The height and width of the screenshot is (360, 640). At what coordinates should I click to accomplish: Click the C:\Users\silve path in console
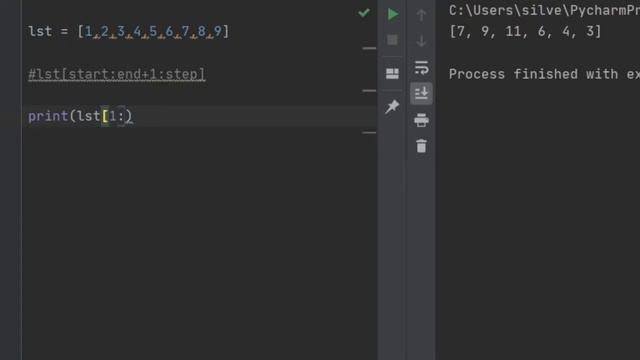tap(544, 11)
